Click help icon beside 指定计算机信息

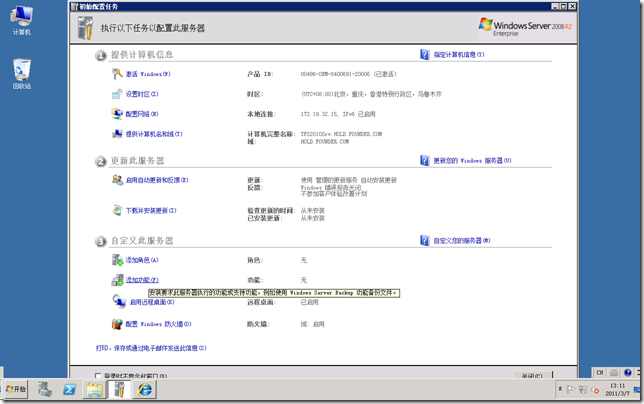point(424,55)
